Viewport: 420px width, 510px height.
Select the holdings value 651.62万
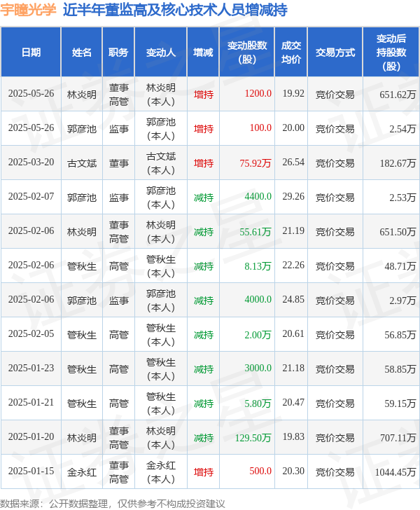[398, 95]
